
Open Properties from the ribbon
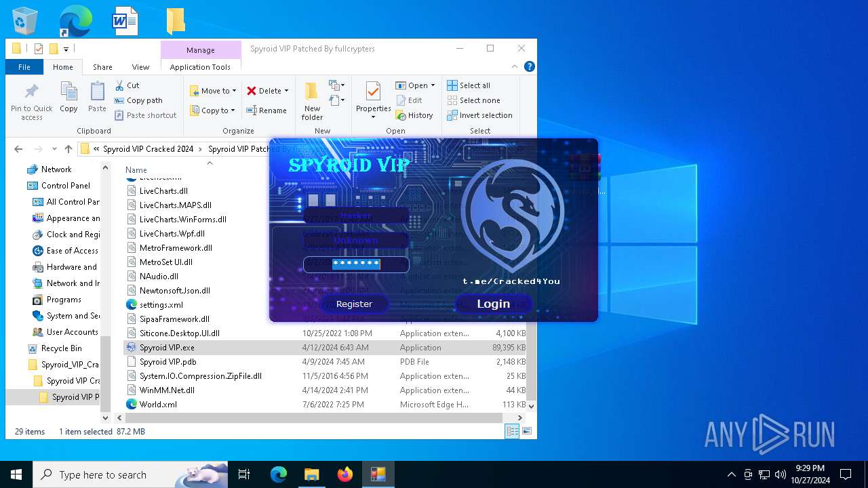coord(374,100)
